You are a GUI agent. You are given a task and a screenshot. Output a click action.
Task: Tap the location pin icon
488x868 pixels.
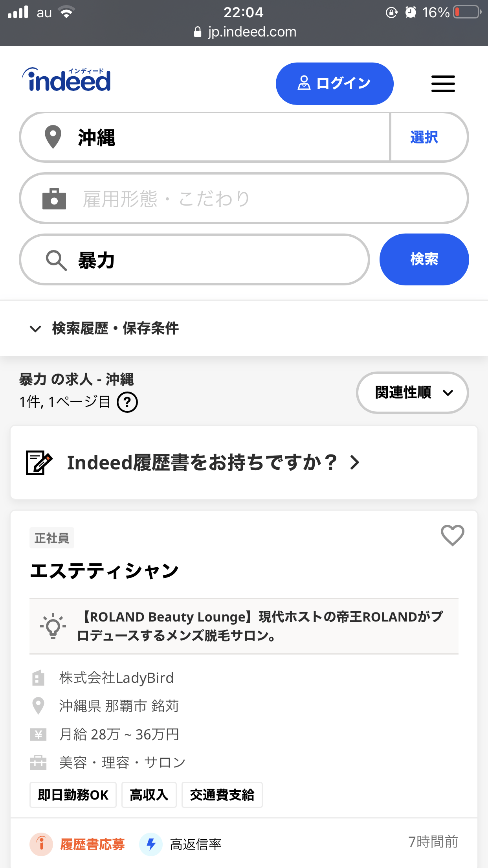[x=53, y=137]
